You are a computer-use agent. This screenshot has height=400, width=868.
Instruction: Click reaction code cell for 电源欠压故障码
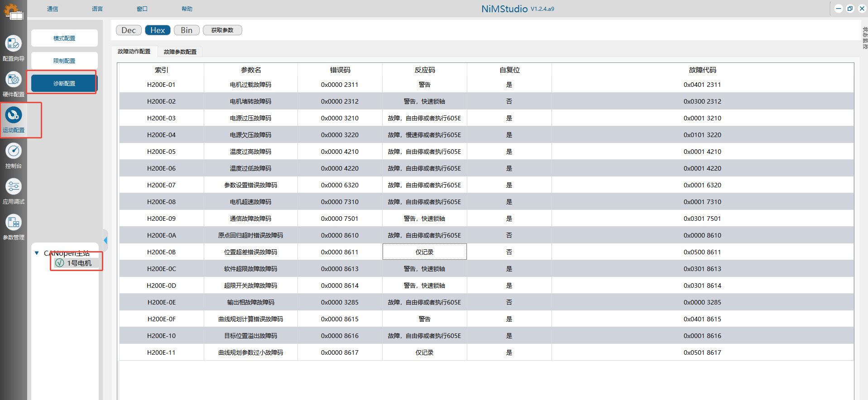click(x=425, y=134)
